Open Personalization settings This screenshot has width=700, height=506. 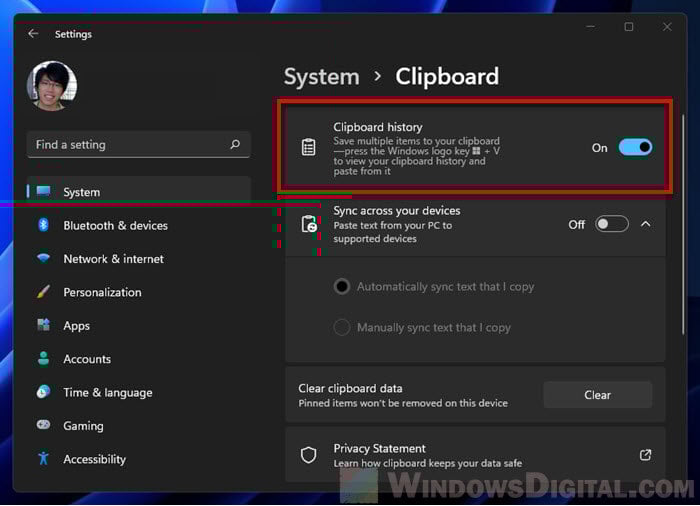point(138,293)
